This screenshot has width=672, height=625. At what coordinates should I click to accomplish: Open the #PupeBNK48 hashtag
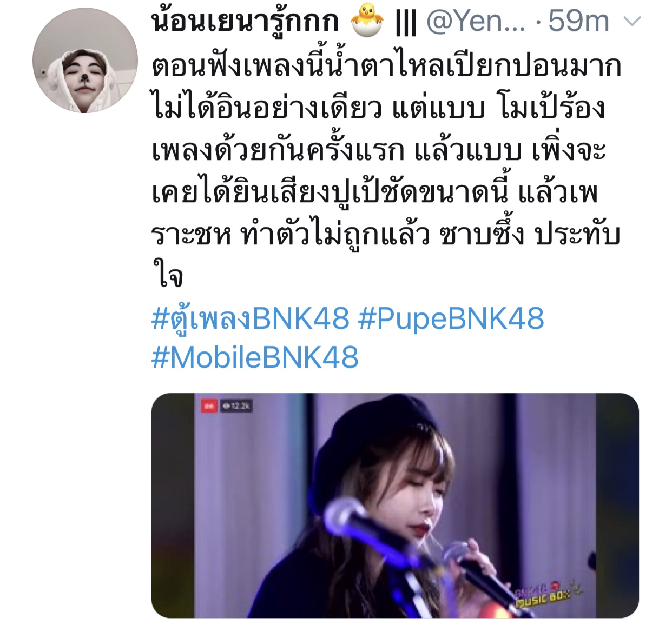click(x=451, y=318)
